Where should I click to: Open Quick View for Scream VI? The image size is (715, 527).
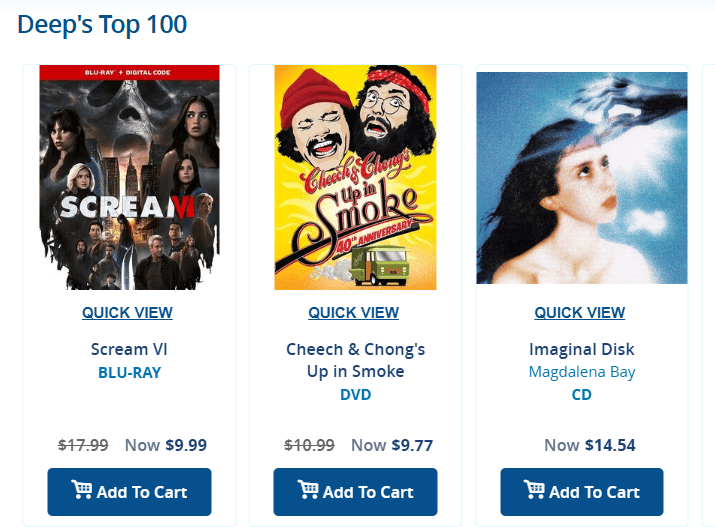pyautogui.click(x=127, y=313)
